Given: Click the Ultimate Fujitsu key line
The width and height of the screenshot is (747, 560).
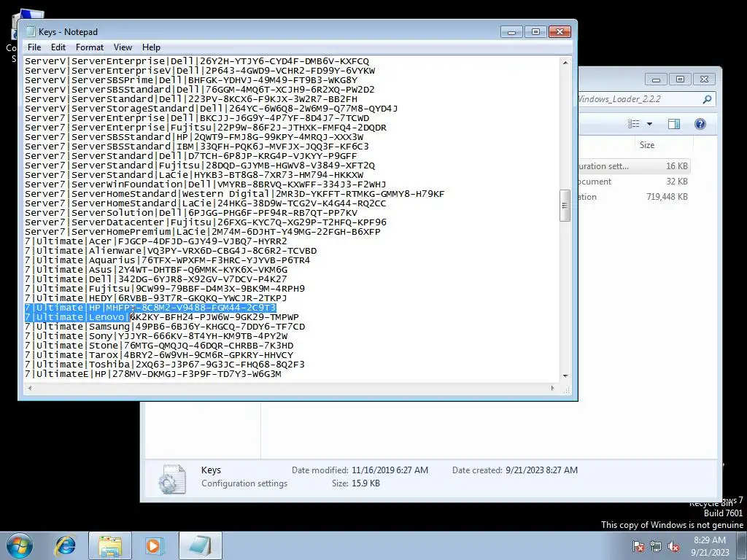Looking at the screenshot, I should click(x=165, y=289).
